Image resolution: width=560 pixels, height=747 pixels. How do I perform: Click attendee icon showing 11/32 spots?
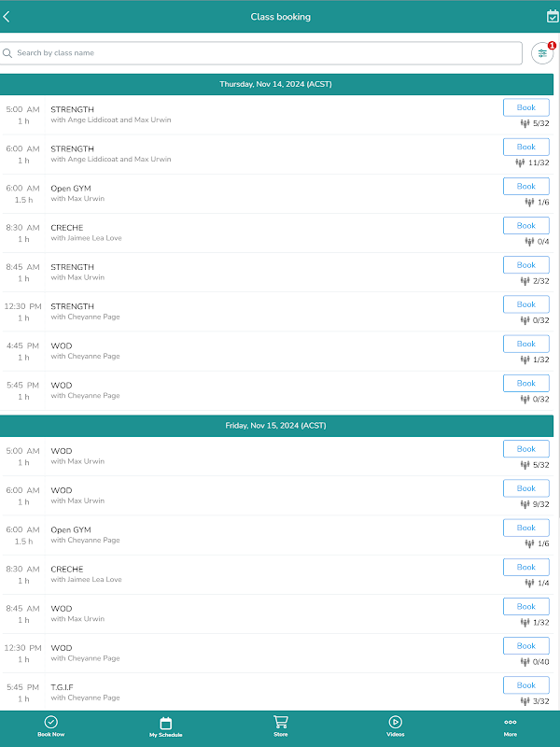pos(520,162)
